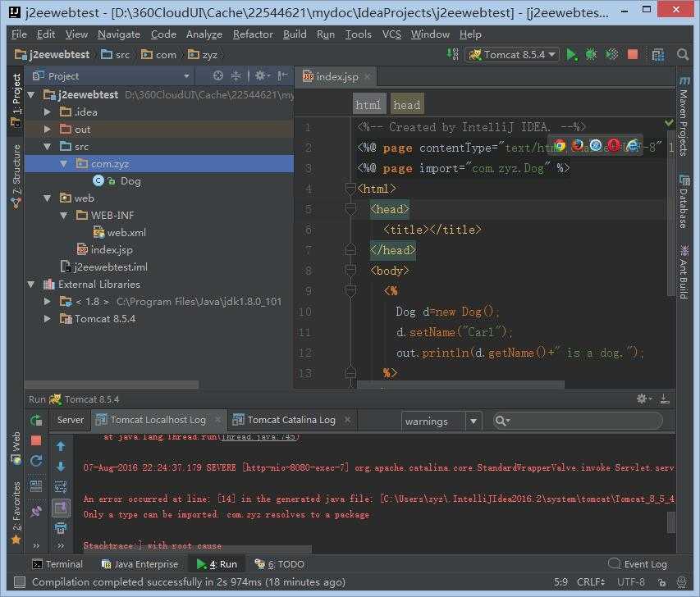The height and width of the screenshot is (597, 700).
Task: Collapse the src folder
Action: tap(47, 146)
